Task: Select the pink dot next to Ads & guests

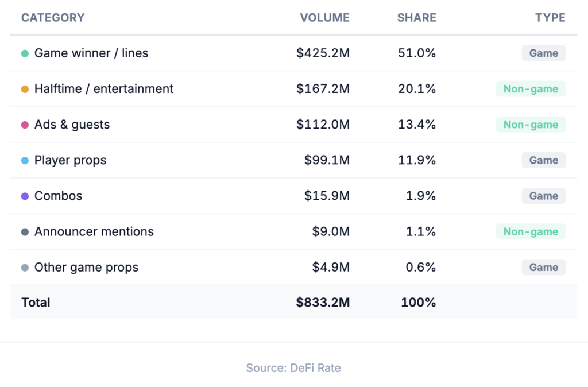Action: pos(25,125)
